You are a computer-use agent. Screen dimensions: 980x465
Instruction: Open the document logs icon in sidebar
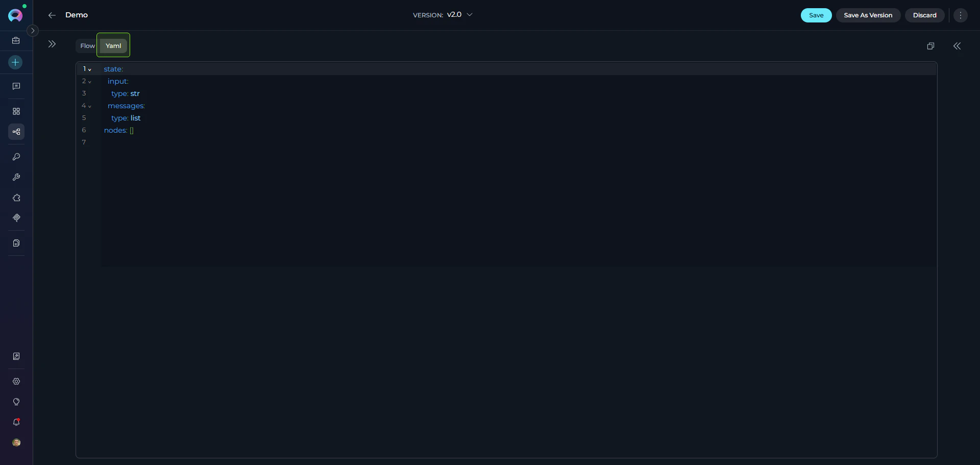16,243
